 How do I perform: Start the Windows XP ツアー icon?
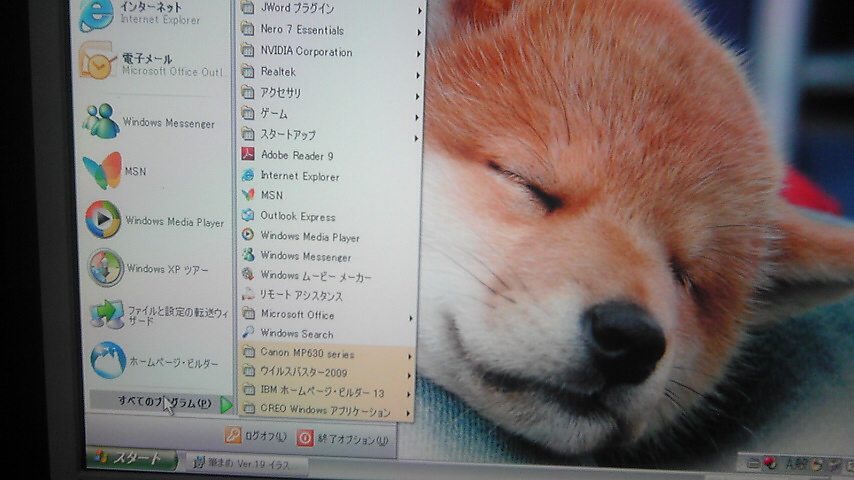coord(106,268)
